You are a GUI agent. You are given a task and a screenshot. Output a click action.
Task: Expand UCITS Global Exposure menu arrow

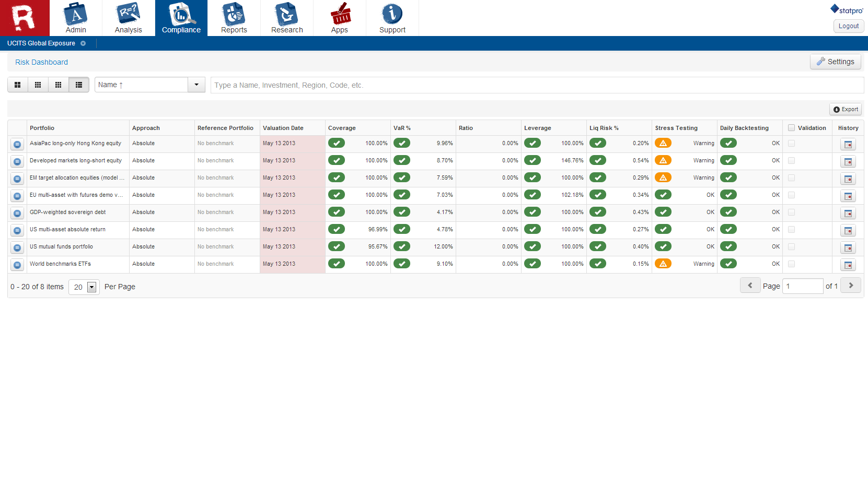coord(83,43)
